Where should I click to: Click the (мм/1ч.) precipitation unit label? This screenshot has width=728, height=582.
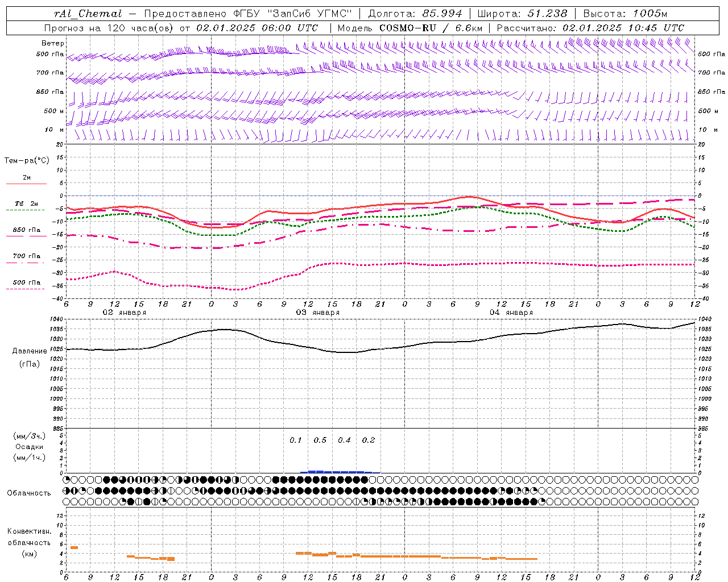[30, 458]
